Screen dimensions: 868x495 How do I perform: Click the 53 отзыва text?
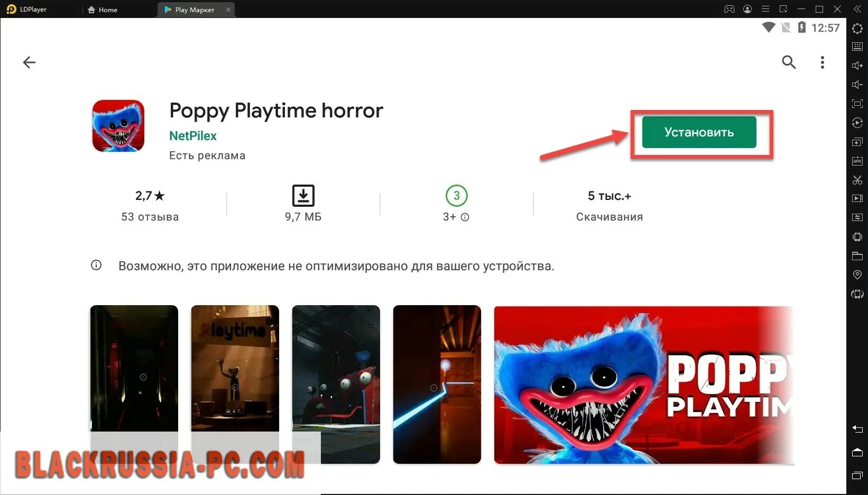tap(150, 217)
